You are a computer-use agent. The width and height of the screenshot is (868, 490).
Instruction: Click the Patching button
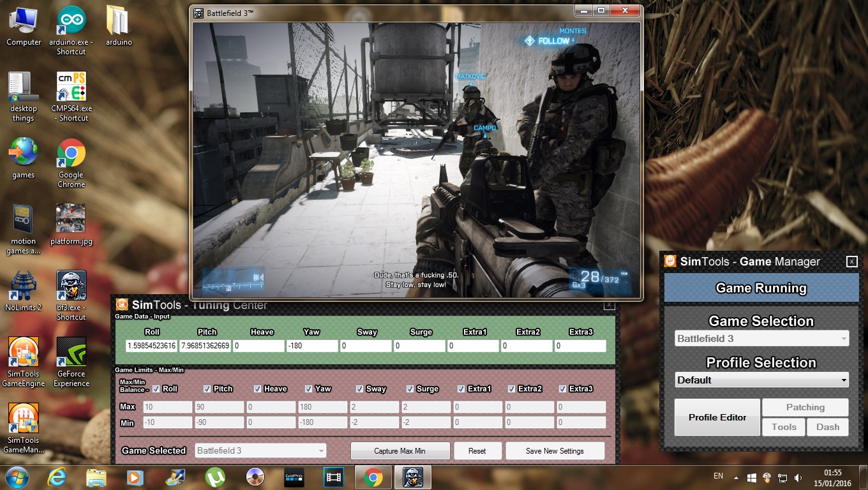coord(805,407)
